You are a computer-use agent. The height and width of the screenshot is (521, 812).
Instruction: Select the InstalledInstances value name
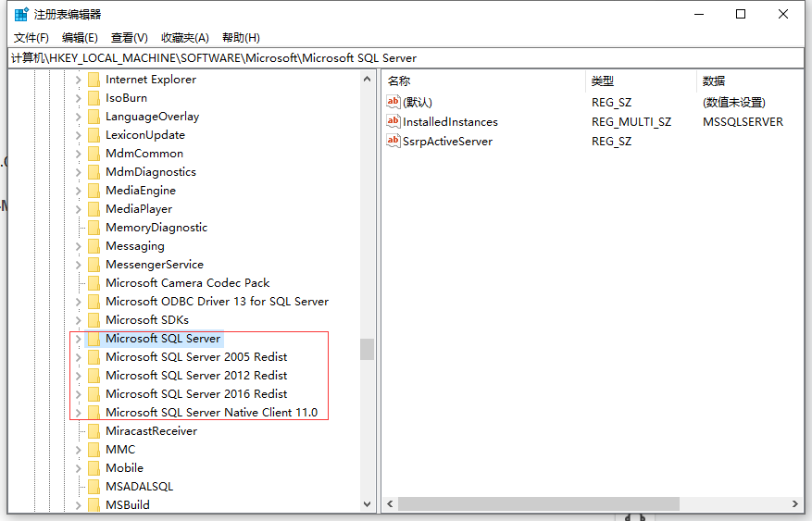451,122
